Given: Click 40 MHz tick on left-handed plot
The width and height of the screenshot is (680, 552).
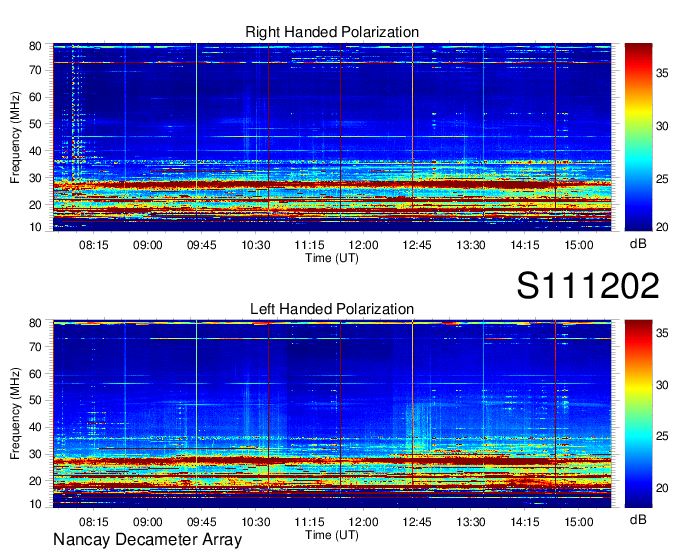Looking at the screenshot, I should pos(35,427).
